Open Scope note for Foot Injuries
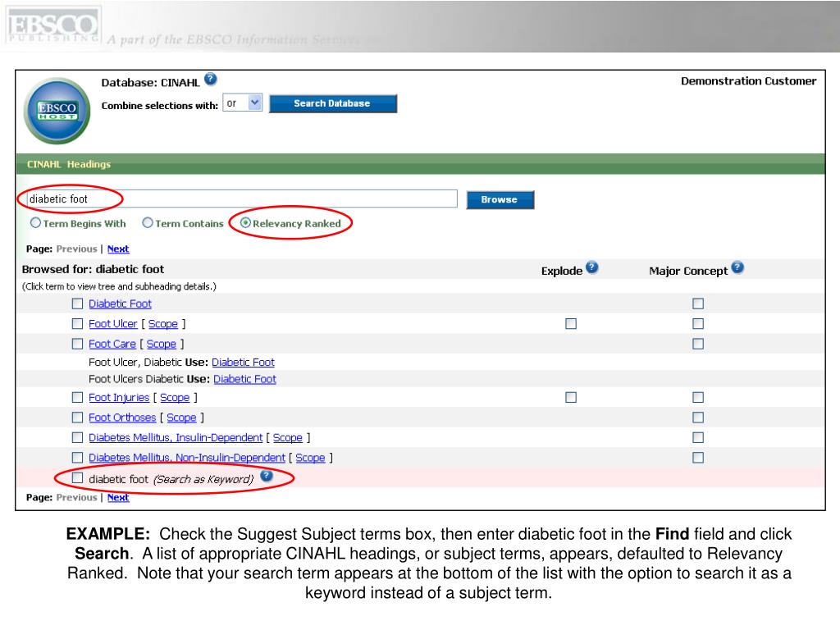 coord(175,398)
